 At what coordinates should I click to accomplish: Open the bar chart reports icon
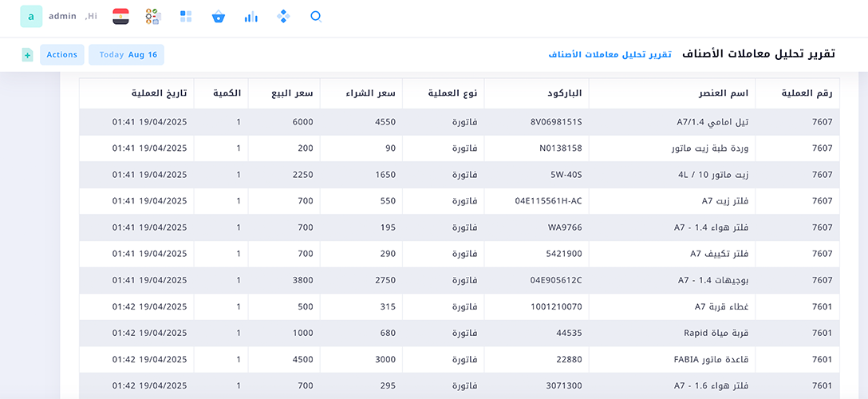click(x=251, y=16)
